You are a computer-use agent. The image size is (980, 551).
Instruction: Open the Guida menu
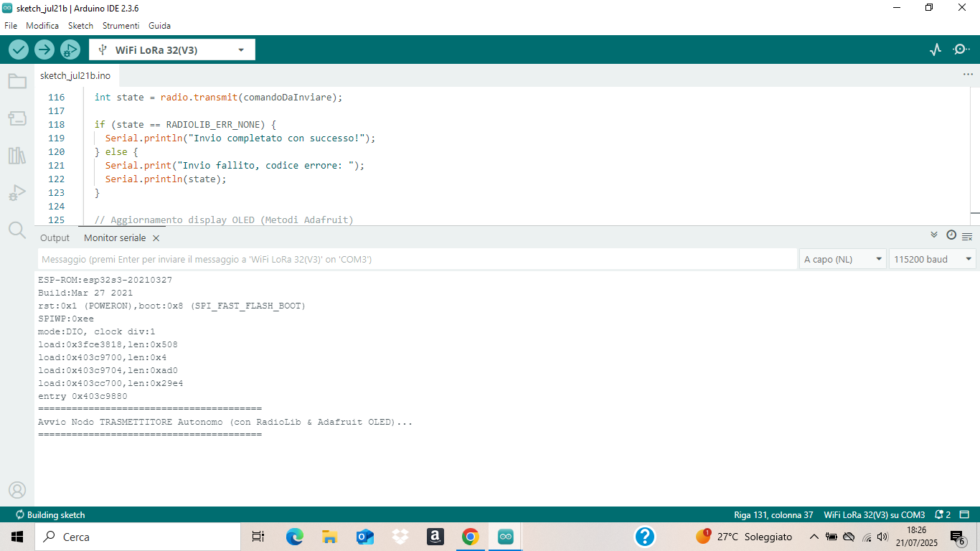[x=159, y=25]
